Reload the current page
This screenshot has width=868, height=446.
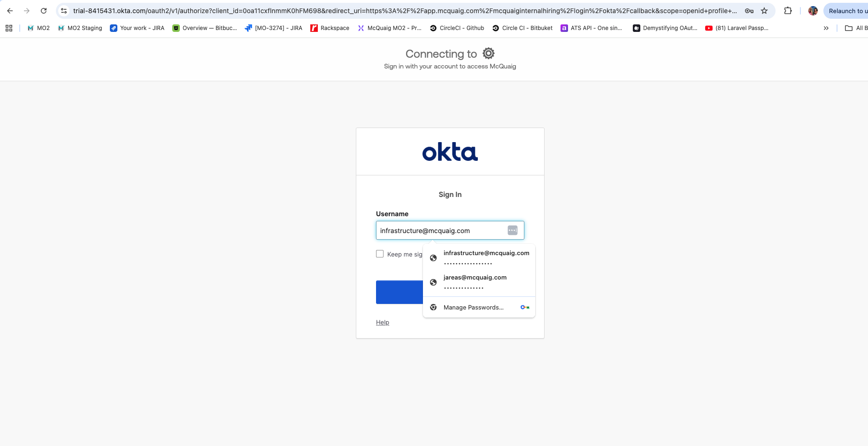[44, 10]
